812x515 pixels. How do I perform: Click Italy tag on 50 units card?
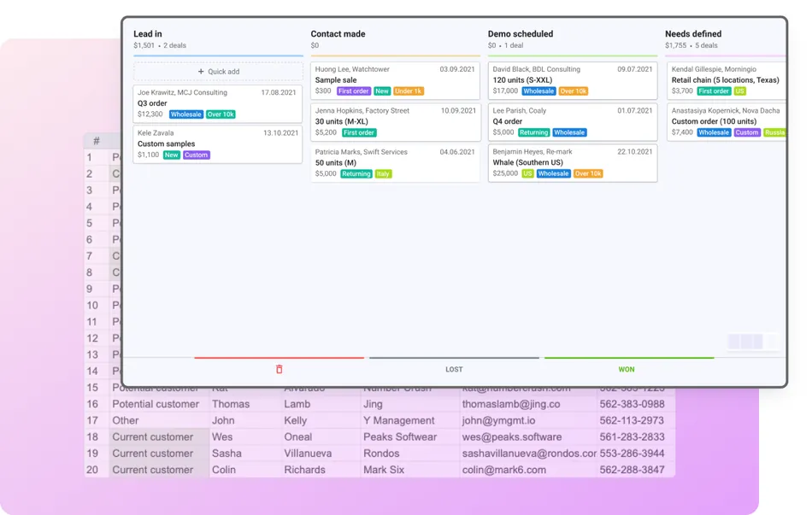[383, 174]
